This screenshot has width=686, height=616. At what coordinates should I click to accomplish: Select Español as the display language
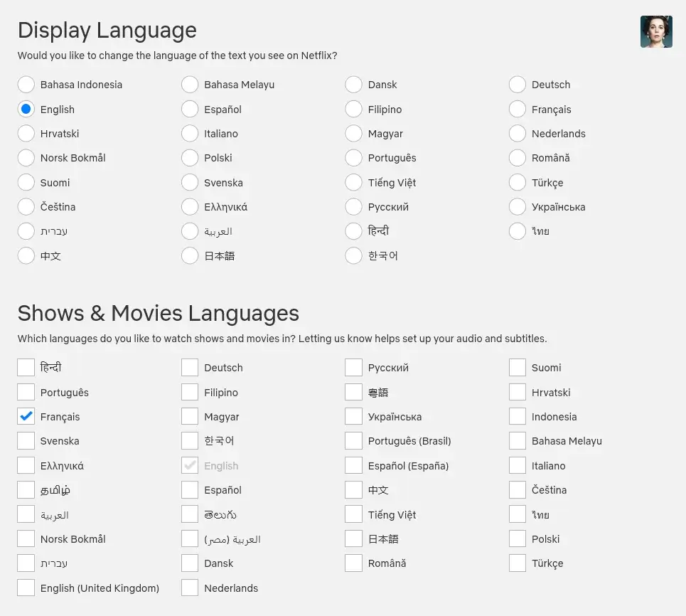tap(190, 109)
